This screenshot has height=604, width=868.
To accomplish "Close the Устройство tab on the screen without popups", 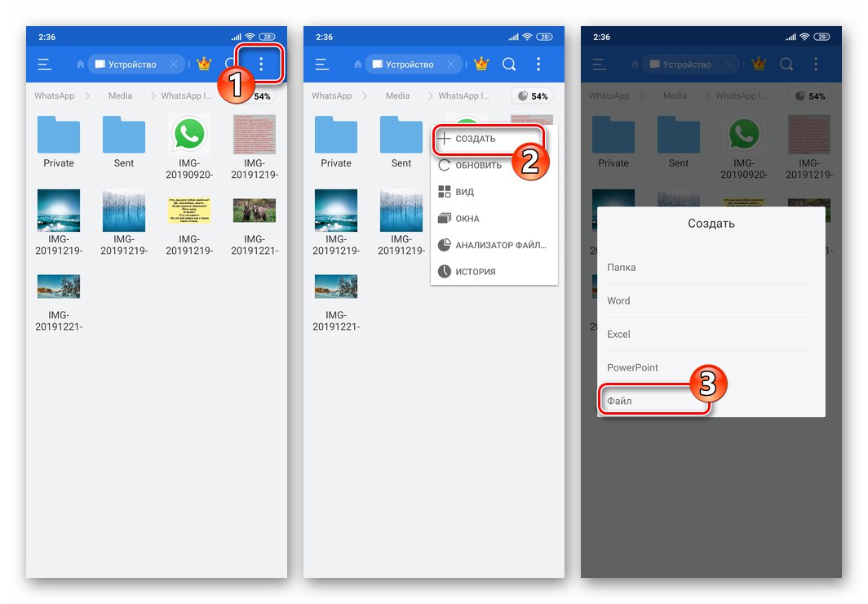I will pos(173,64).
